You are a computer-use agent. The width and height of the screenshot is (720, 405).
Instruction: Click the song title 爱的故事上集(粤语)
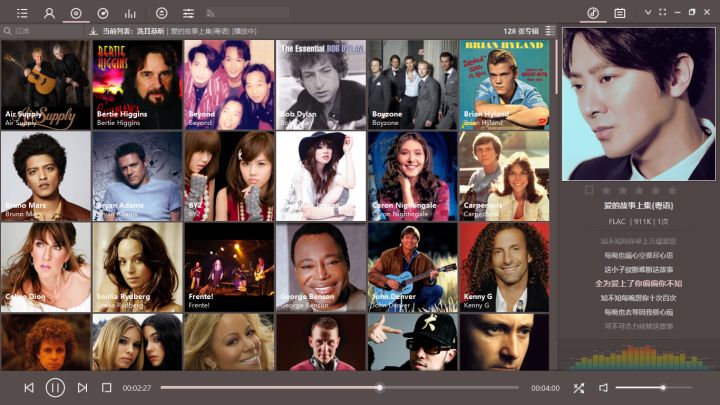click(x=638, y=206)
